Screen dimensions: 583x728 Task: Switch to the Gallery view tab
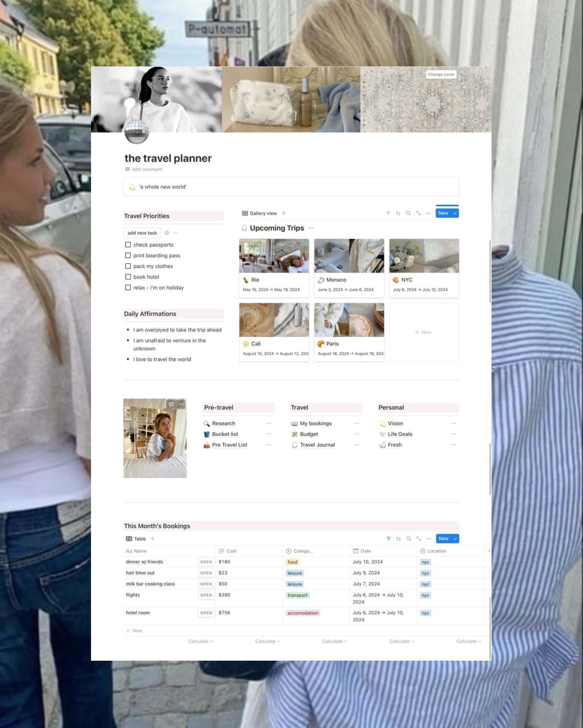click(259, 213)
